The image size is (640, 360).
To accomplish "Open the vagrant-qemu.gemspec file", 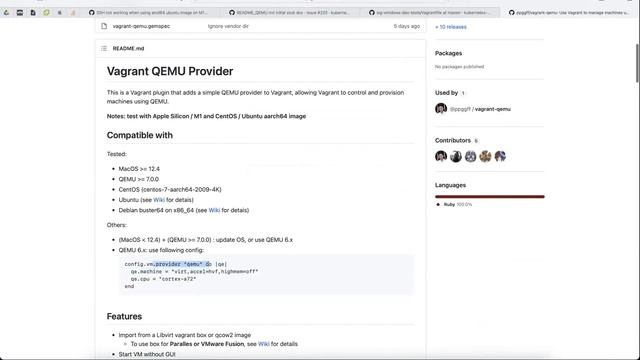I will click(x=141, y=26).
